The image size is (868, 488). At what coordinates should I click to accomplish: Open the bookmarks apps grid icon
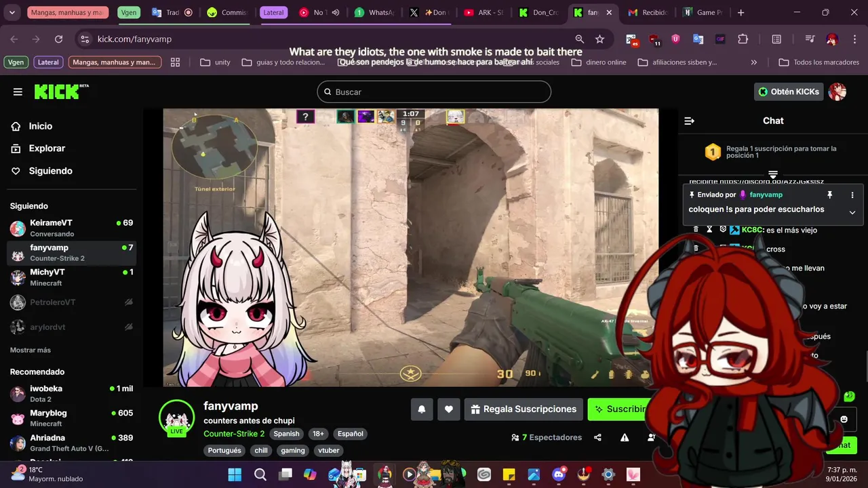tap(175, 62)
